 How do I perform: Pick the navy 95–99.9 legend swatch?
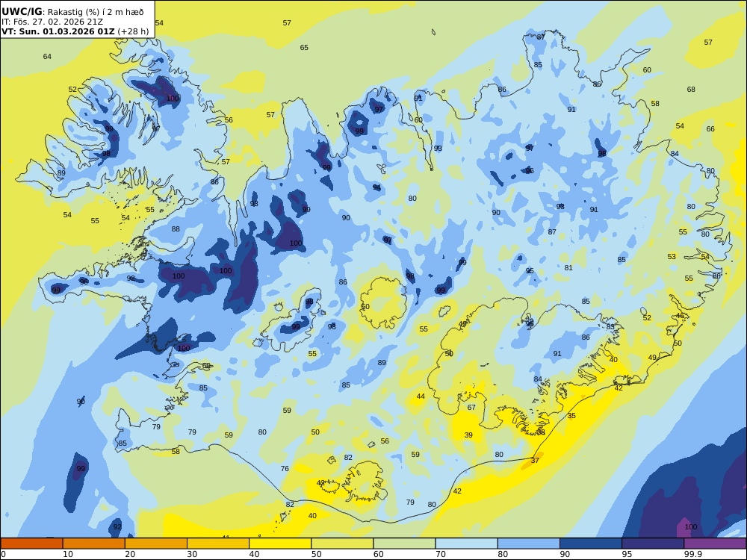pyautogui.click(x=653, y=544)
